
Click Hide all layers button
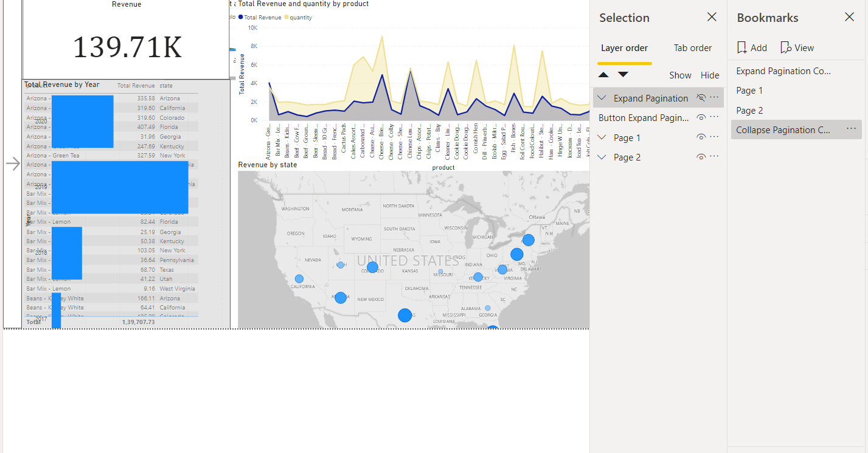pos(710,75)
